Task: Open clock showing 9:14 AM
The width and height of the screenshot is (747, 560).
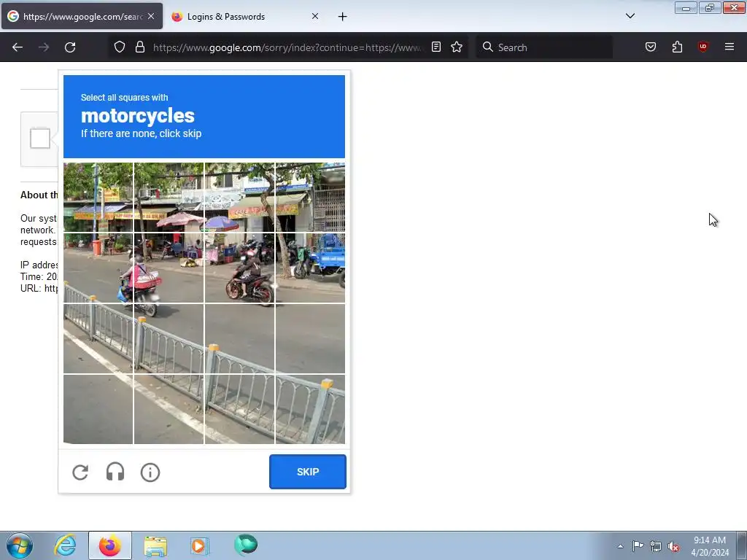Action: tap(710, 546)
